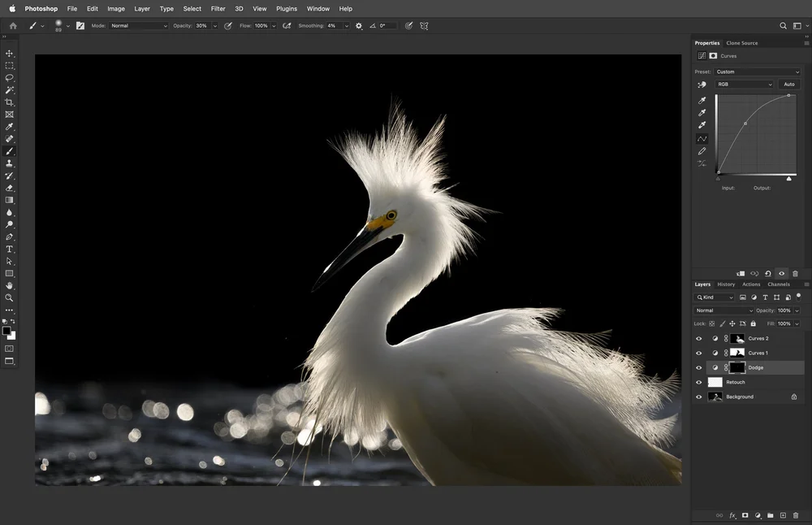Activate the Zoom tool in toolbar
This screenshot has height=525, width=812.
pos(10,297)
